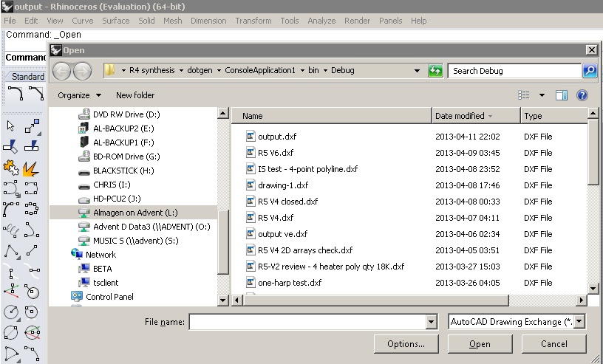Screen dimensions: 603x364
Task: Select the file R5 V6.dxf
Action: pos(276,153)
